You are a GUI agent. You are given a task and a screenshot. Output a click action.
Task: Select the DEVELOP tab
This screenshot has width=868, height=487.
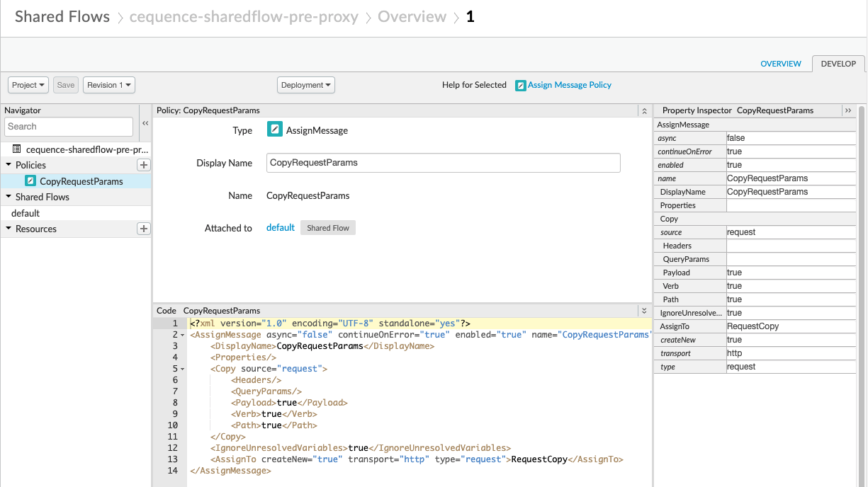coord(838,63)
